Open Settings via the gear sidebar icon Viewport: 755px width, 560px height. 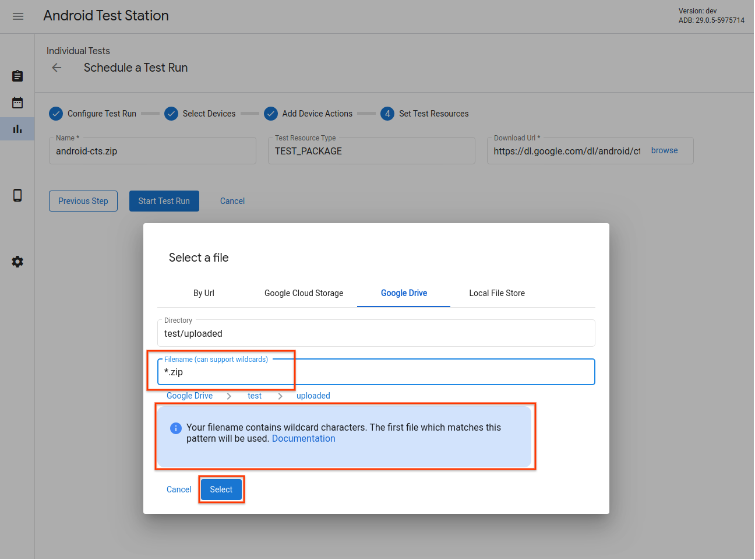[17, 262]
